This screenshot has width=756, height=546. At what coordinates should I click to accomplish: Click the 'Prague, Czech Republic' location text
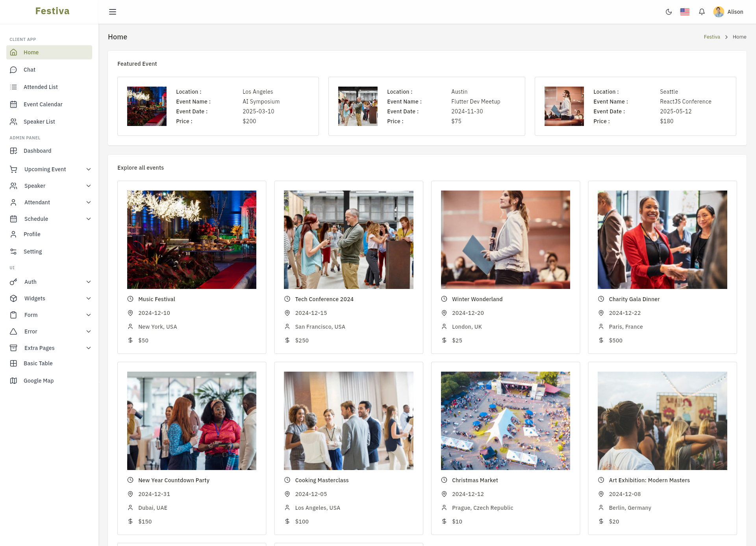click(x=483, y=508)
